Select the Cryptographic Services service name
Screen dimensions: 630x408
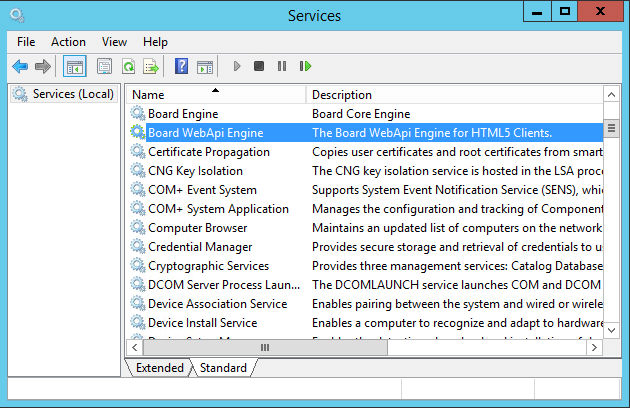coord(209,266)
